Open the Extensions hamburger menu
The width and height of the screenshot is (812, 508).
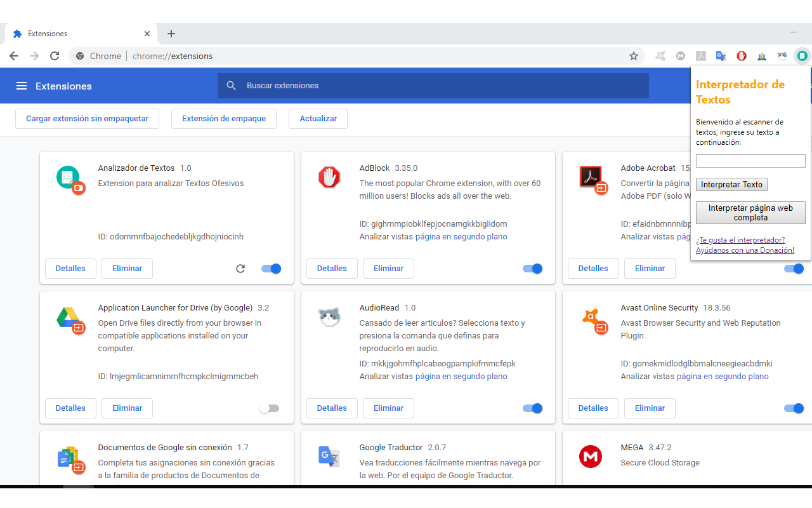pos(22,86)
